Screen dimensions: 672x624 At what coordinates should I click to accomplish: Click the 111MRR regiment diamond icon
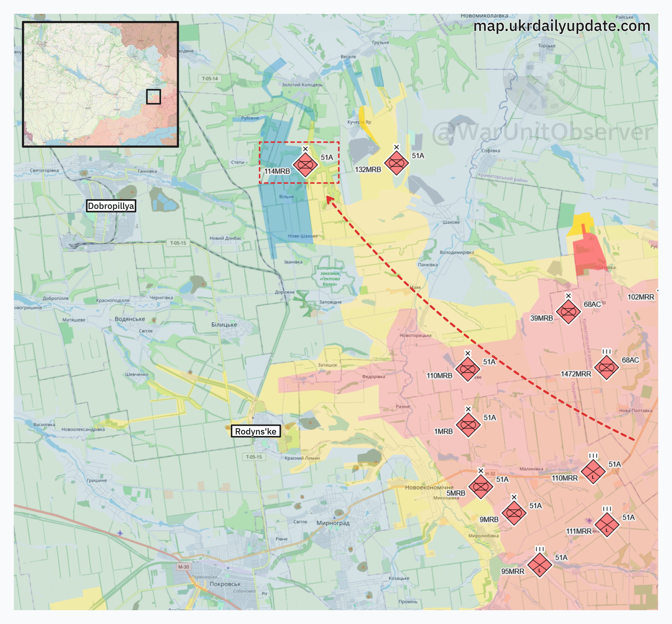tap(607, 525)
